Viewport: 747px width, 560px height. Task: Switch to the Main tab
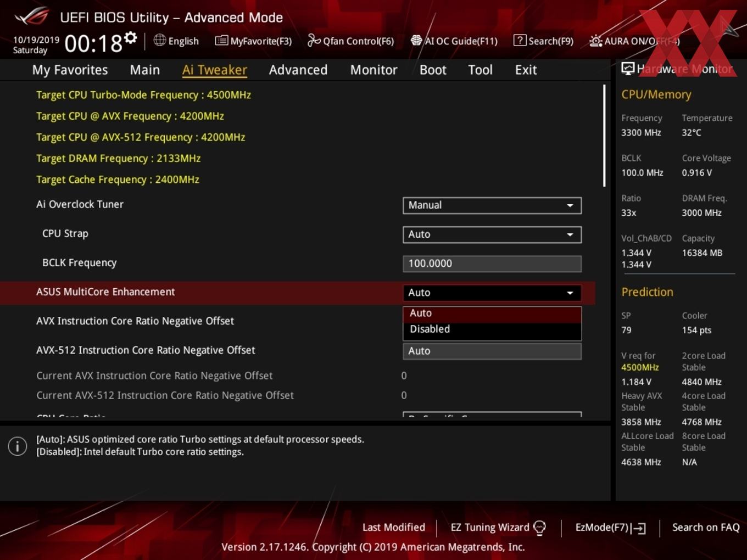145,70
